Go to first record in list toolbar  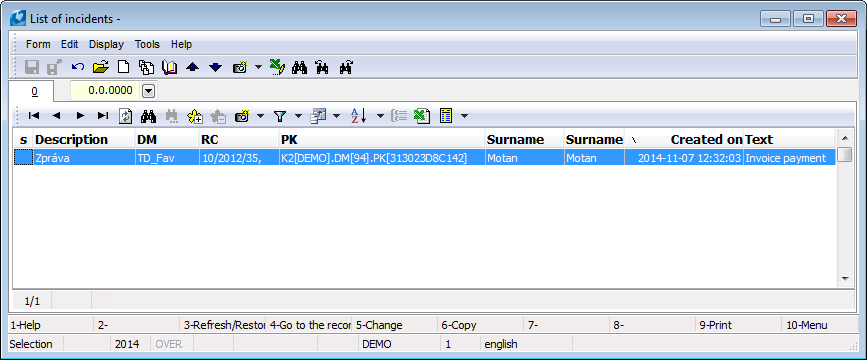(34, 116)
